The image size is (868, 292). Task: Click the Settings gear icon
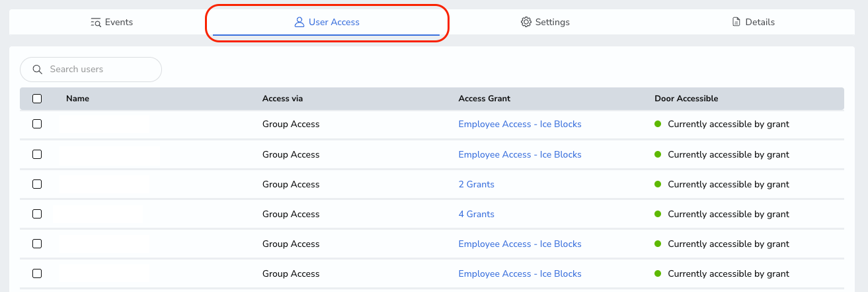(x=526, y=22)
